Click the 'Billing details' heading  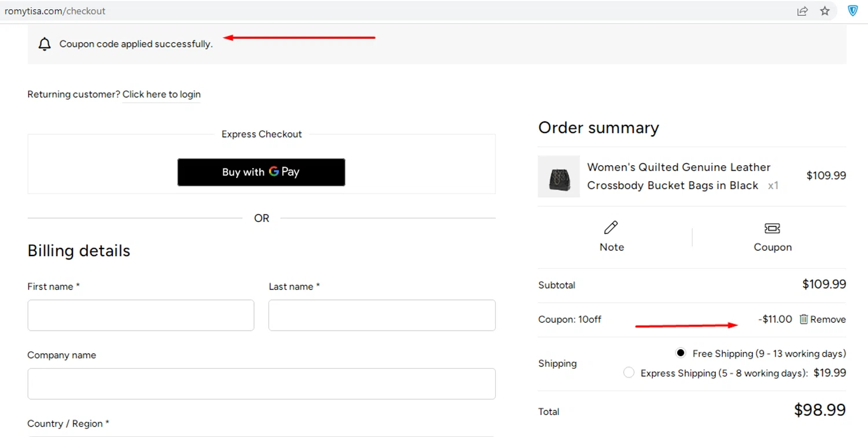click(79, 251)
